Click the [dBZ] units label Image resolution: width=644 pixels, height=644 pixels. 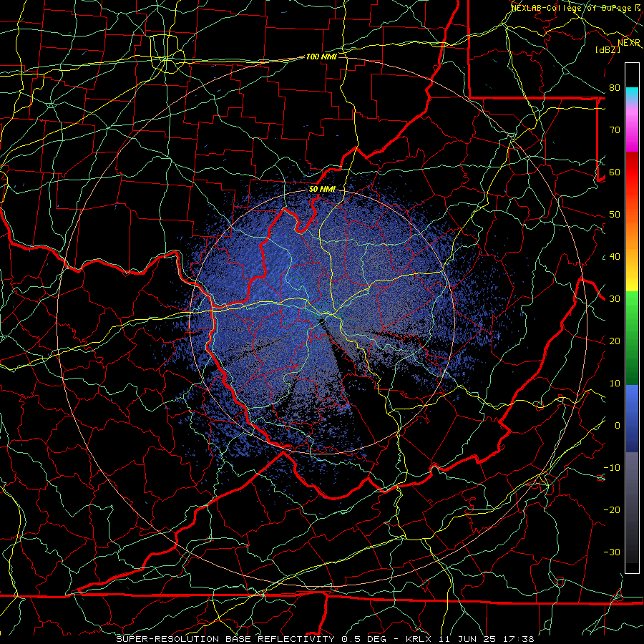tap(608, 49)
